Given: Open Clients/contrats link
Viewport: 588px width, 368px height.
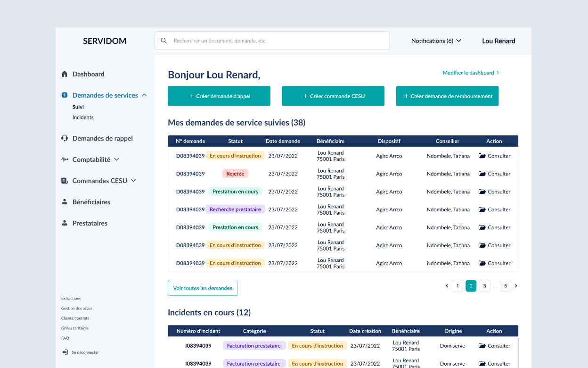Looking at the screenshot, I should tap(75, 318).
